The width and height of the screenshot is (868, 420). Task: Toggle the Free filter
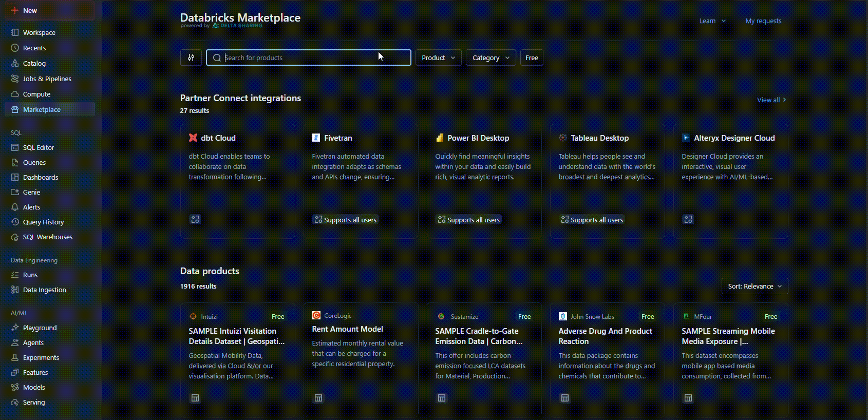pyautogui.click(x=532, y=58)
